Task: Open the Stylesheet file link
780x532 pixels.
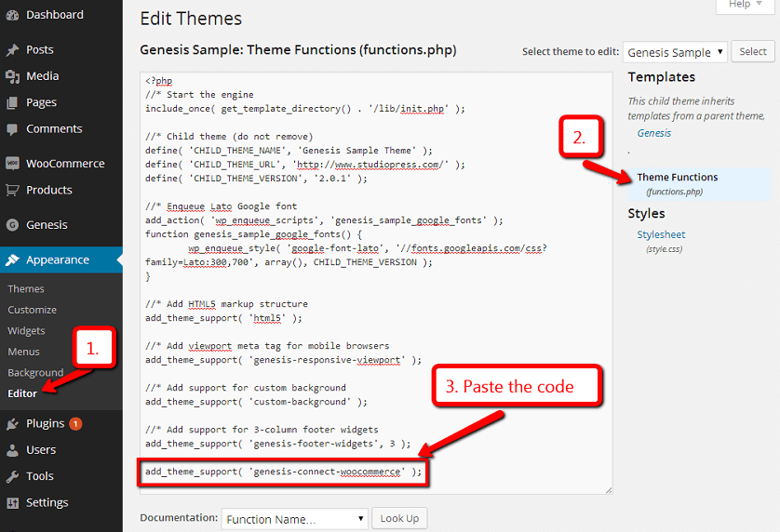Action: click(x=661, y=234)
